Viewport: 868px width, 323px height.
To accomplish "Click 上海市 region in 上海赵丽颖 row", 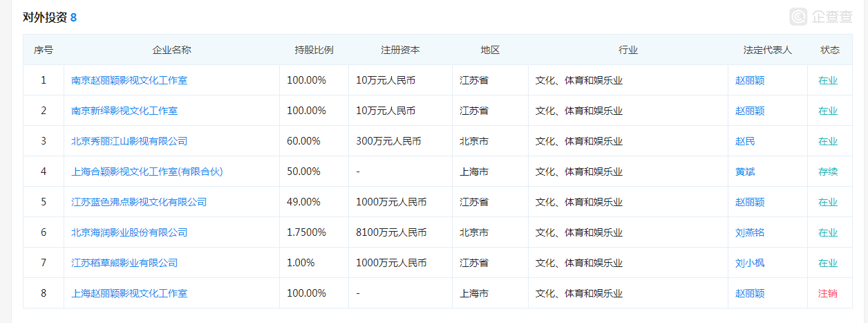I will [474, 293].
